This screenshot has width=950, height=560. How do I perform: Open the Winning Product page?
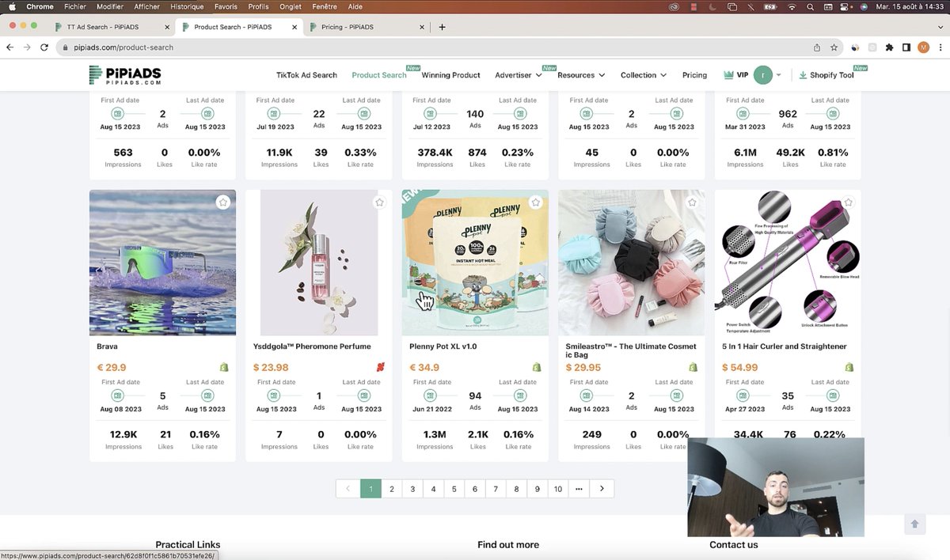pyautogui.click(x=450, y=75)
